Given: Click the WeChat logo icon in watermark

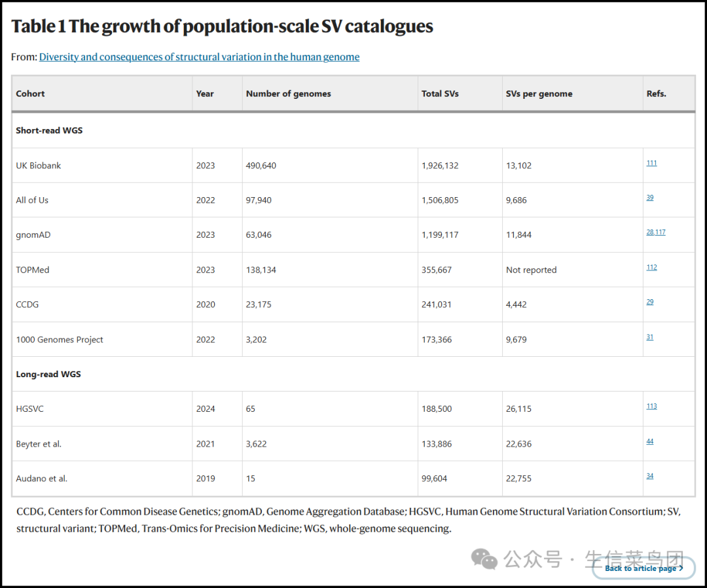Looking at the screenshot, I should click(484, 559).
